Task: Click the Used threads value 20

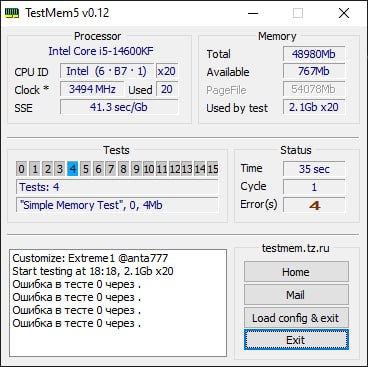Action: (167, 89)
